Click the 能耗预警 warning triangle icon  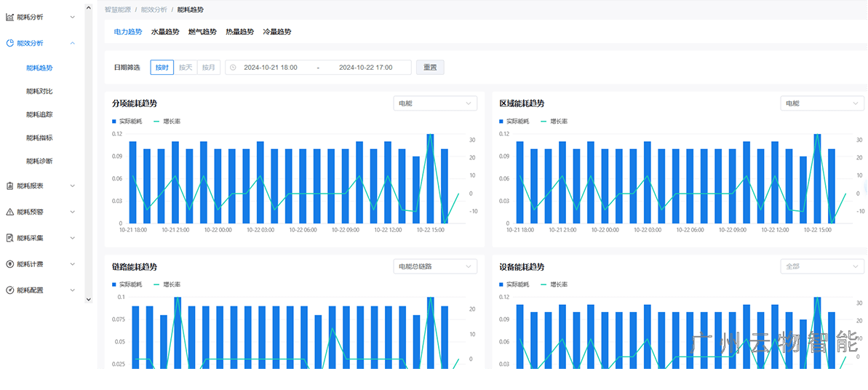click(10, 212)
